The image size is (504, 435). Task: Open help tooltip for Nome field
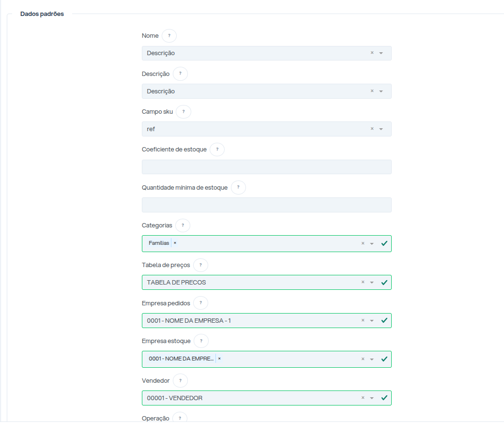[x=169, y=36]
